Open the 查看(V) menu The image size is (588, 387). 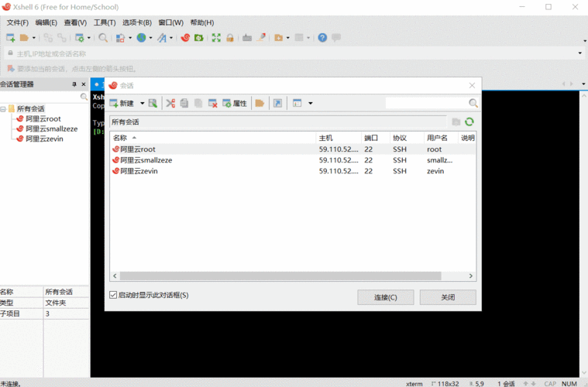75,22
